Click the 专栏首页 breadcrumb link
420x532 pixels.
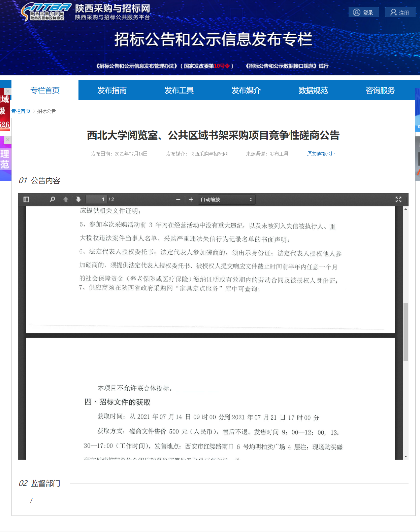click(21, 111)
